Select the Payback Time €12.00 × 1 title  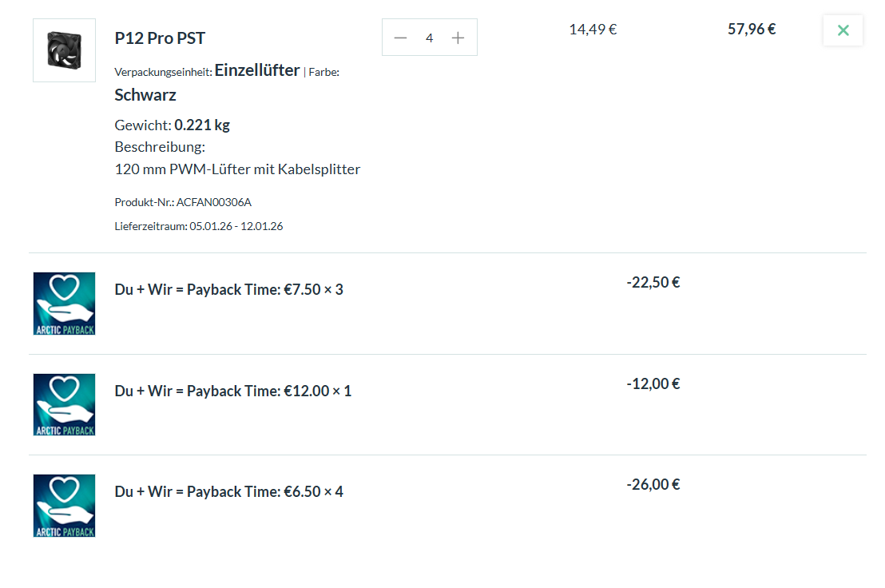pos(233,391)
